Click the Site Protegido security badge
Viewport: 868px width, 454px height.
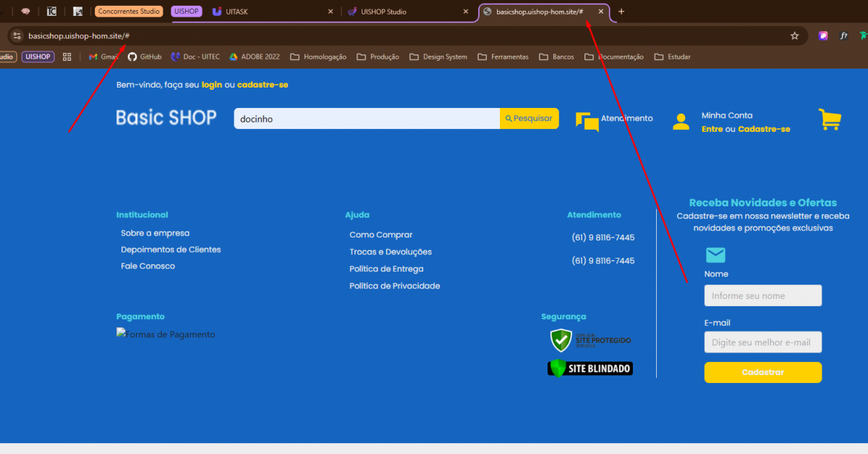pos(590,340)
